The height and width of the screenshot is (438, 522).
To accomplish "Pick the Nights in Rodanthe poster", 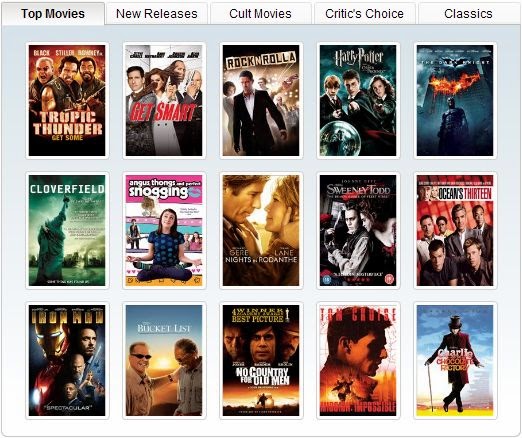I will tap(261, 230).
